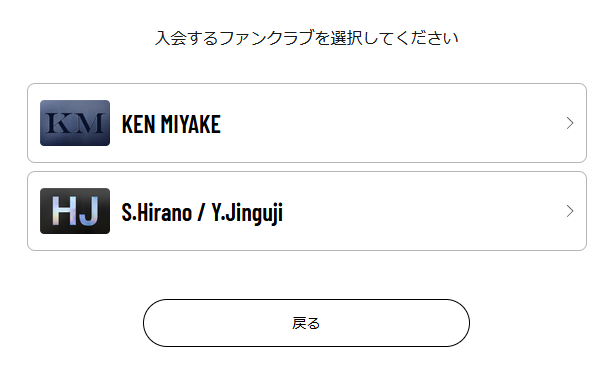The width and height of the screenshot is (609, 373).
Task: Select the KEN MIYAKE fan club name
Action: click(171, 124)
